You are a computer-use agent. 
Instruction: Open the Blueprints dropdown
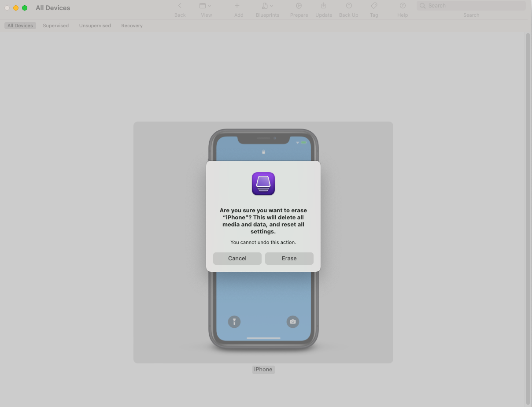tap(267, 6)
